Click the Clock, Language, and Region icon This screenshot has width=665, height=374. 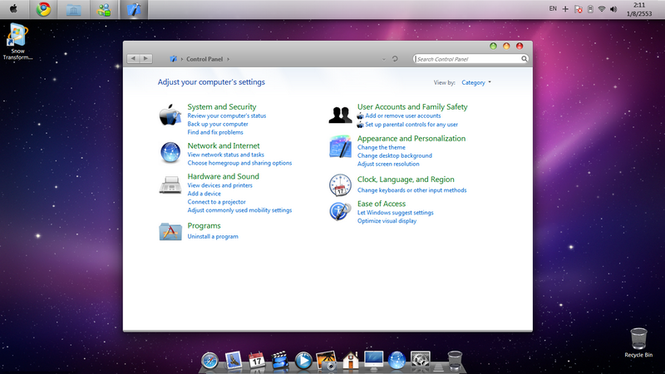click(340, 185)
